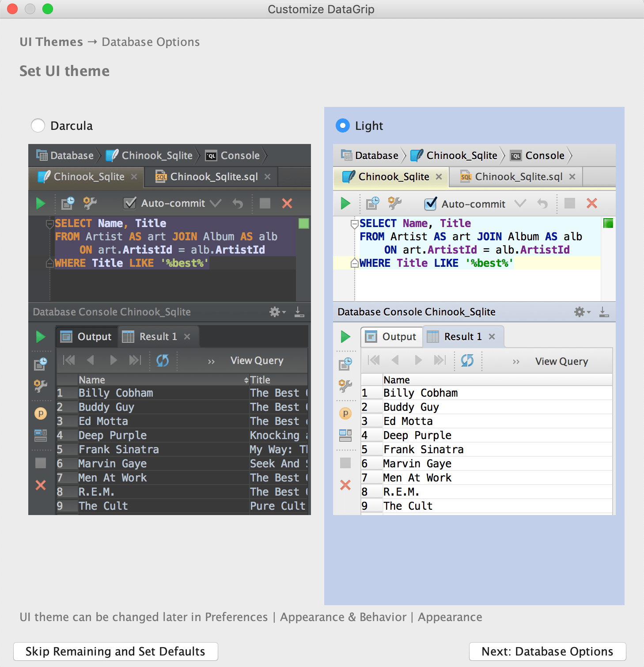Screen dimensions: 644x667
Task: Close the Chinook_Sqlite.sql tab in Darcula preview
Action: (x=268, y=177)
